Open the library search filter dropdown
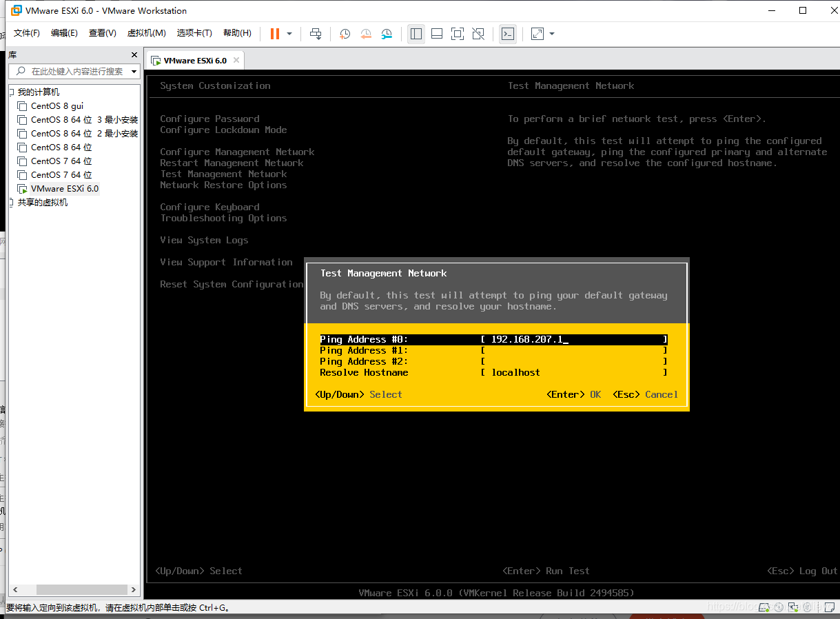The width and height of the screenshot is (840, 619). tap(134, 71)
